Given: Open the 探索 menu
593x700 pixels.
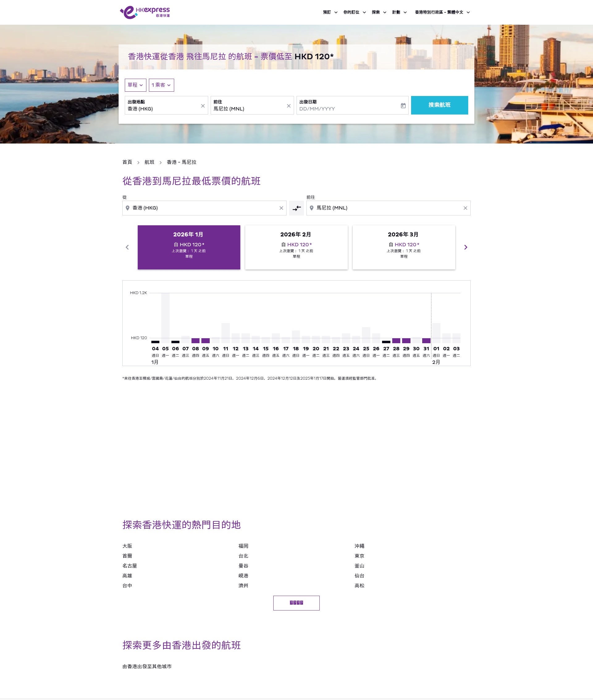Looking at the screenshot, I should [379, 12].
